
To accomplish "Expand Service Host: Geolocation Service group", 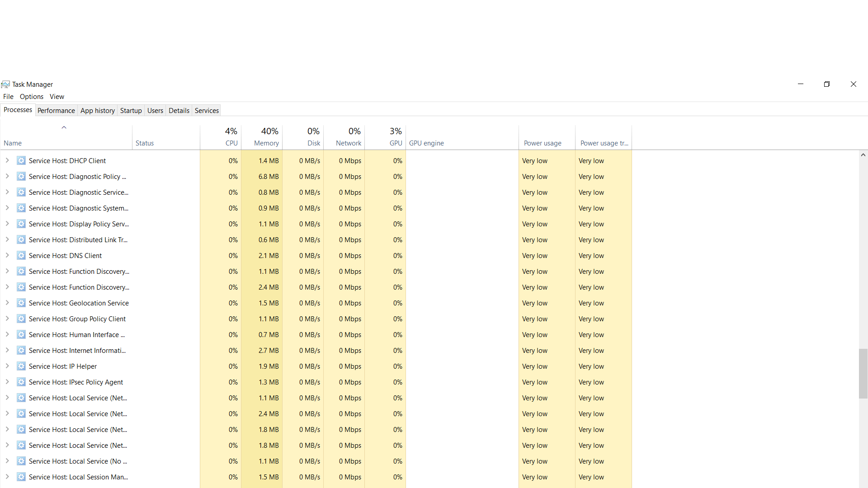I will [x=7, y=303].
